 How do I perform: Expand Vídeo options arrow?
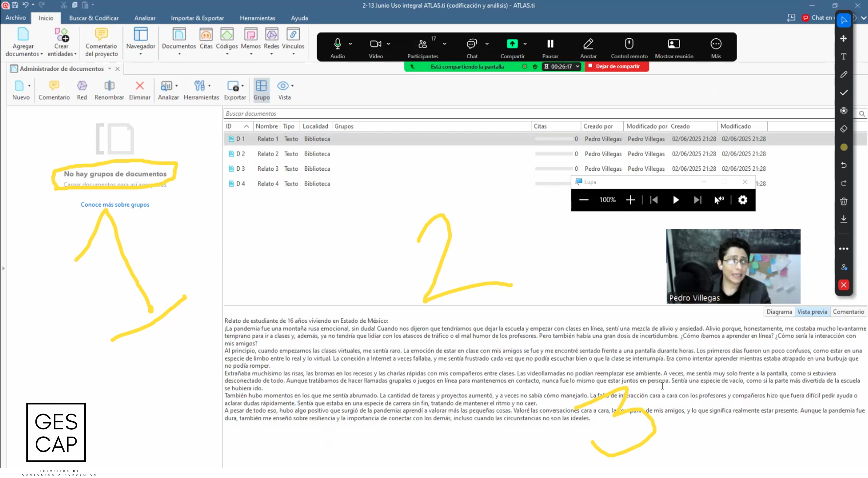coord(388,44)
